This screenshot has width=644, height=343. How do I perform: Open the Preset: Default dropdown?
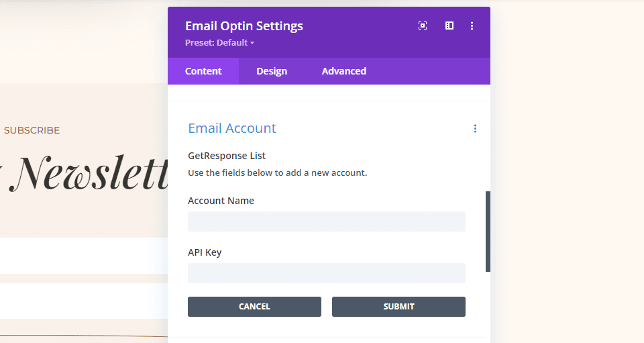(x=219, y=43)
